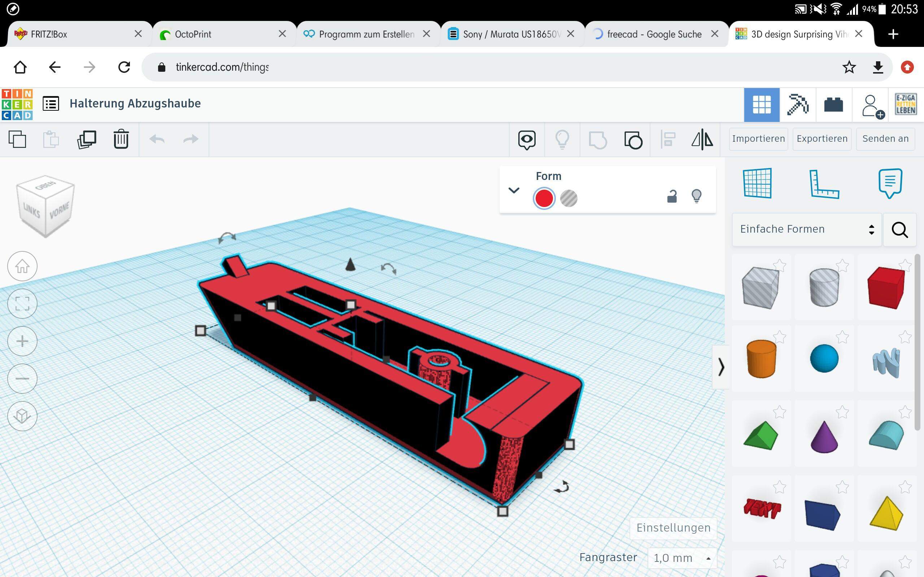Click the Exportieren button
This screenshot has height=577, width=924.
tap(821, 138)
